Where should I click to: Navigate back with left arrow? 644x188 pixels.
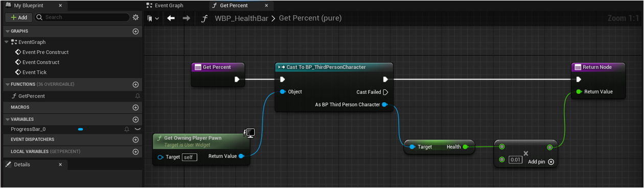[x=171, y=18]
